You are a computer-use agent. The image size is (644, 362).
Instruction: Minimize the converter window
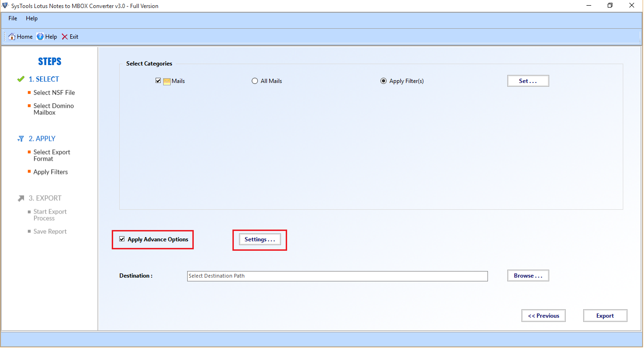[x=588, y=6]
